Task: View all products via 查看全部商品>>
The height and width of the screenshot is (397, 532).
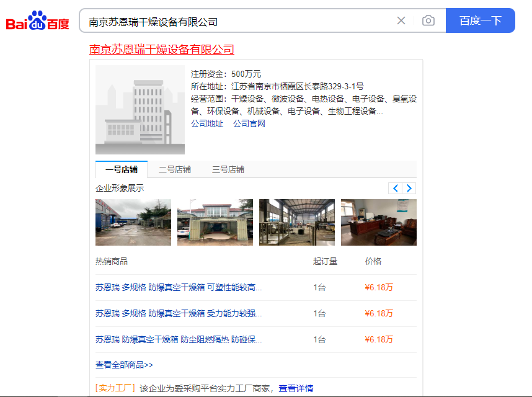Action: 124,365
